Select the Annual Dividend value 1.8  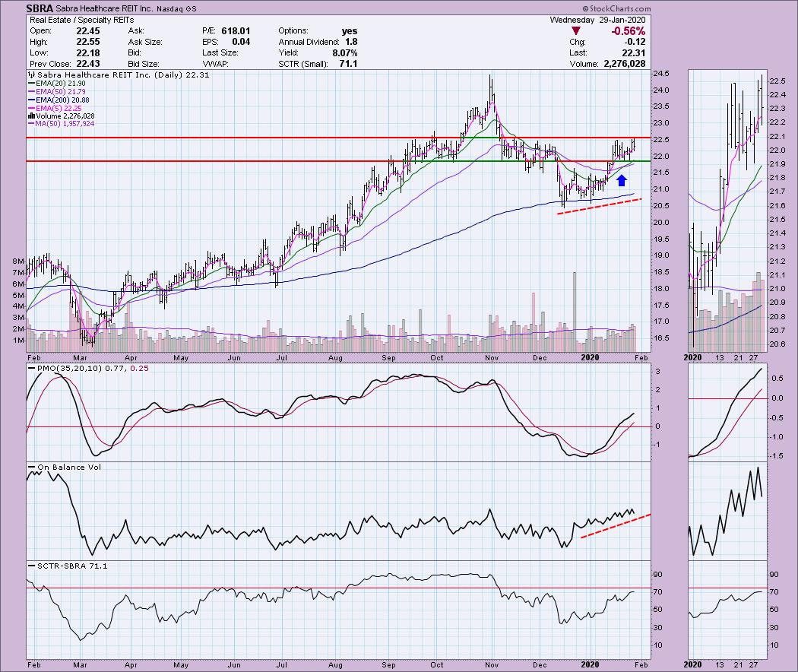(351, 43)
